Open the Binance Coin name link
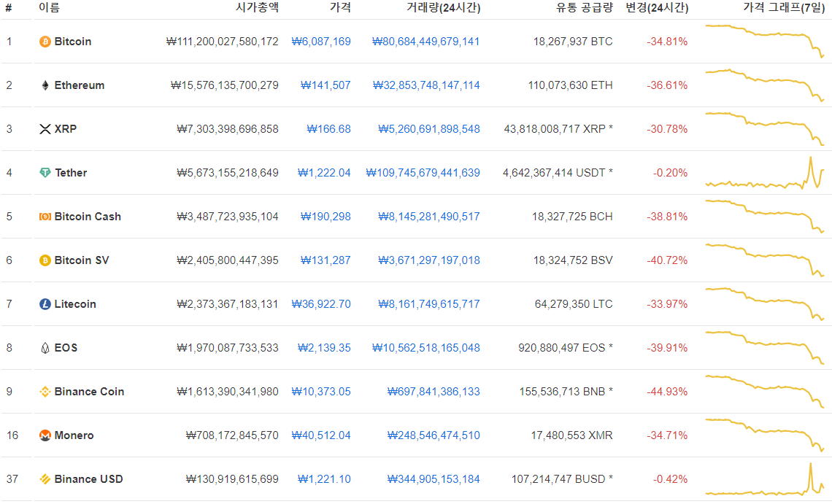This screenshot has height=504, width=832. coord(89,392)
